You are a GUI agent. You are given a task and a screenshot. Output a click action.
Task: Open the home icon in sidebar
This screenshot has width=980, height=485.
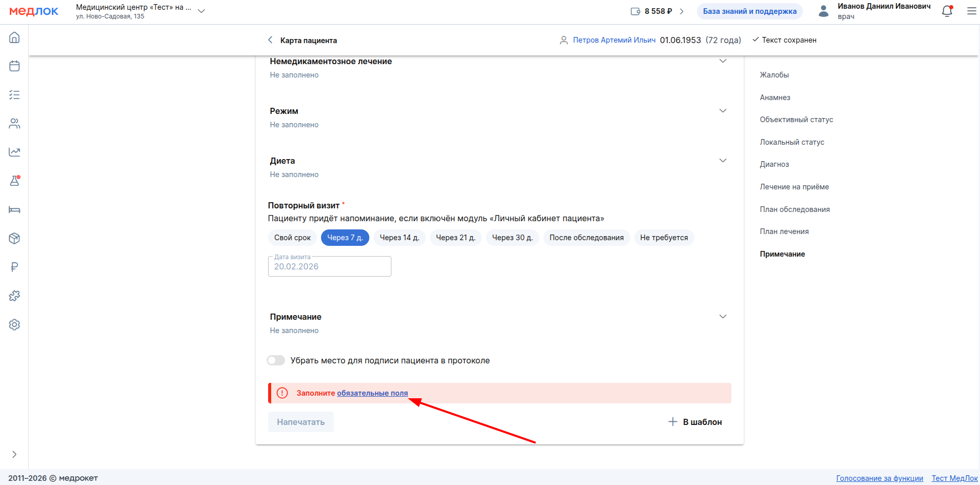coord(14,37)
